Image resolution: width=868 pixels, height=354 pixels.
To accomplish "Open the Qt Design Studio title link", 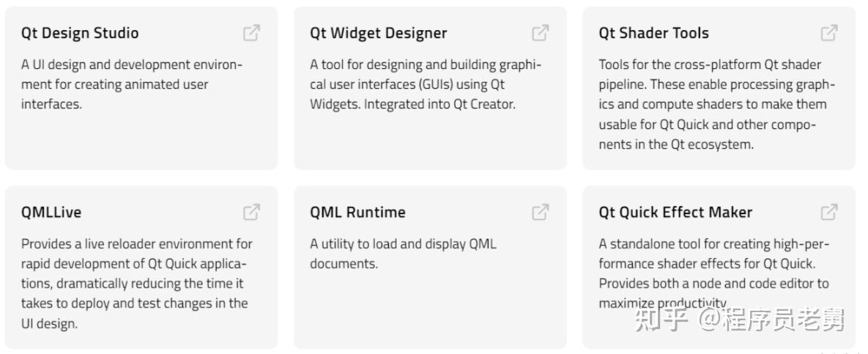I will click(x=80, y=33).
